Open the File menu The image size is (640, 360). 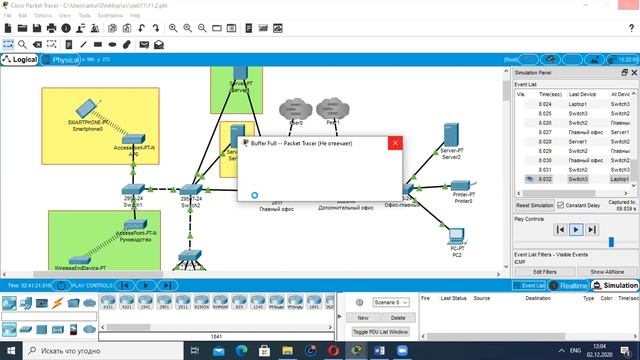pos(7,16)
